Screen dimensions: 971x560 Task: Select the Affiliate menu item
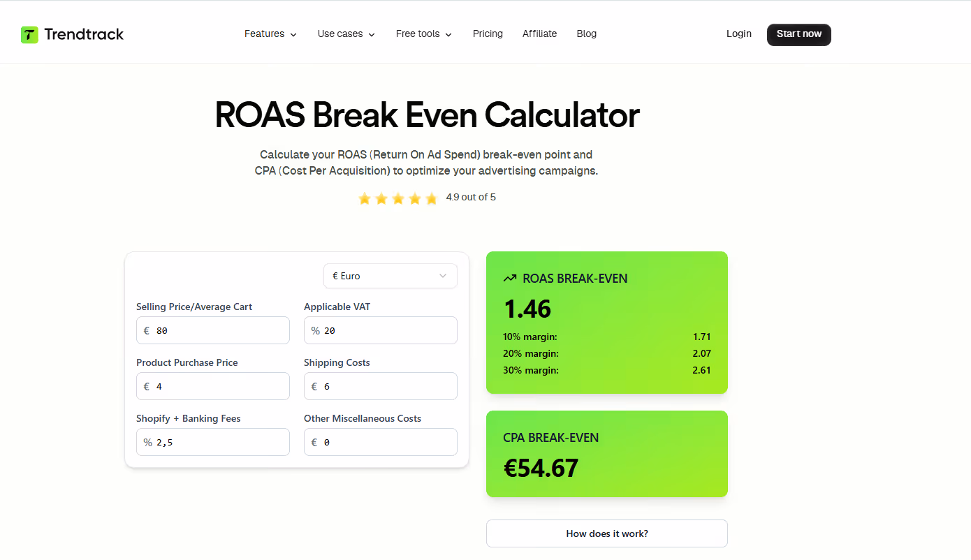(539, 34)
